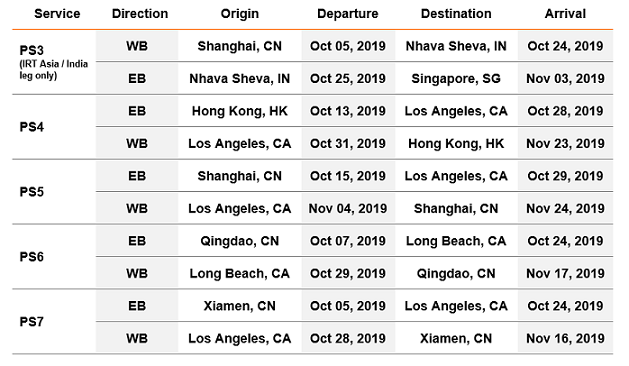Click the Nov 04, 2019 departure date
The image size is (629, 366).
click(x=347, y=209)
